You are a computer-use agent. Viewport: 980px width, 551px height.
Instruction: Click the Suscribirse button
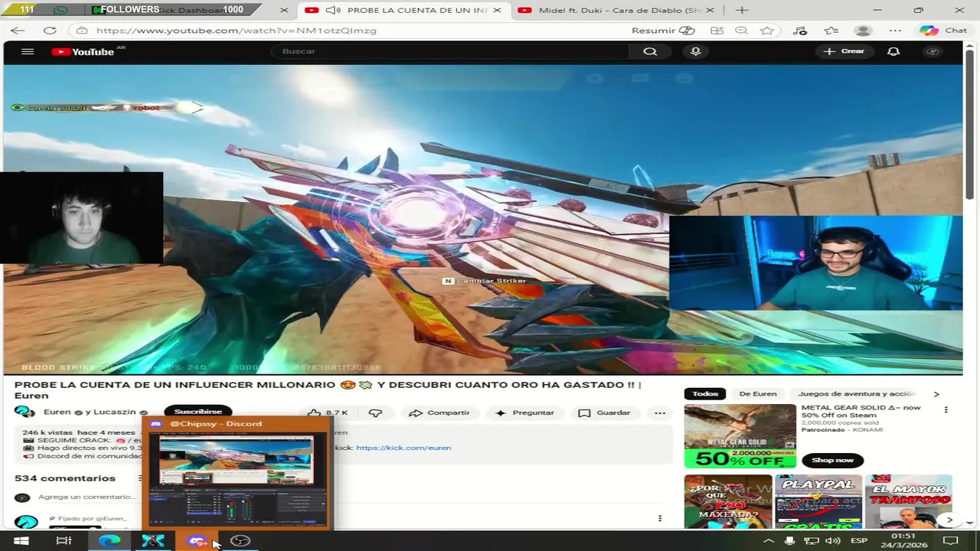pyautogui.click(x=198, y=412)
